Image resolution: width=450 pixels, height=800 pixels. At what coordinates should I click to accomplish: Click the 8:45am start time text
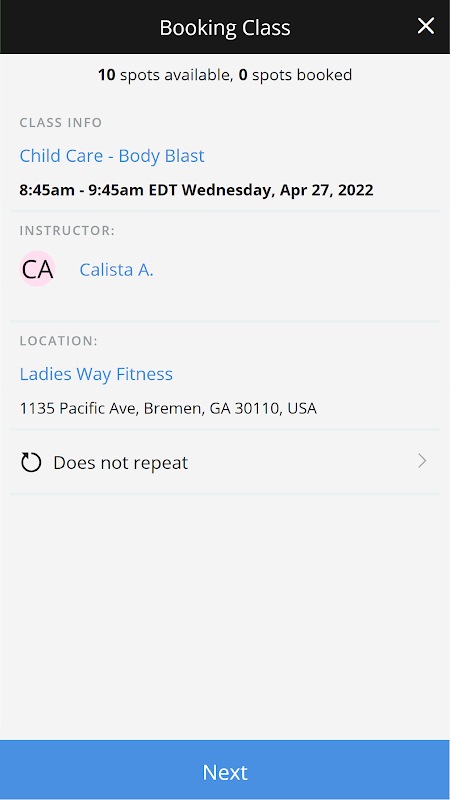tap(44, 190)
